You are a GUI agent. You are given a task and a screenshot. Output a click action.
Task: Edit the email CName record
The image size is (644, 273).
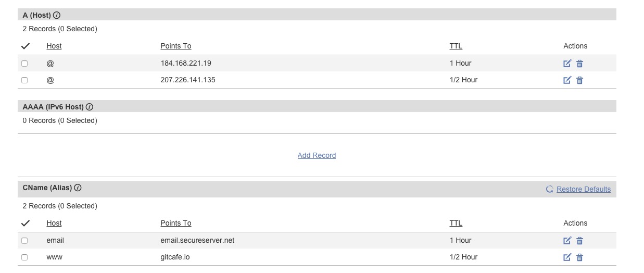click(x=567, y=241)
